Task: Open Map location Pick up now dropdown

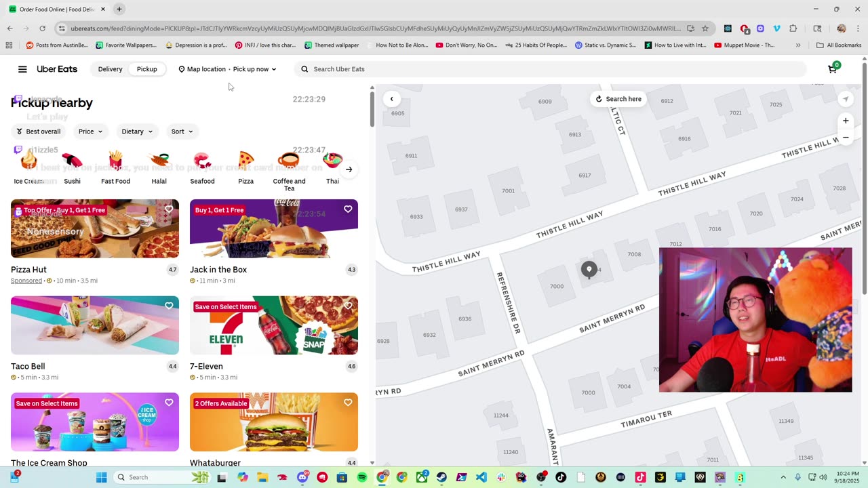Action: click(227, 69)
